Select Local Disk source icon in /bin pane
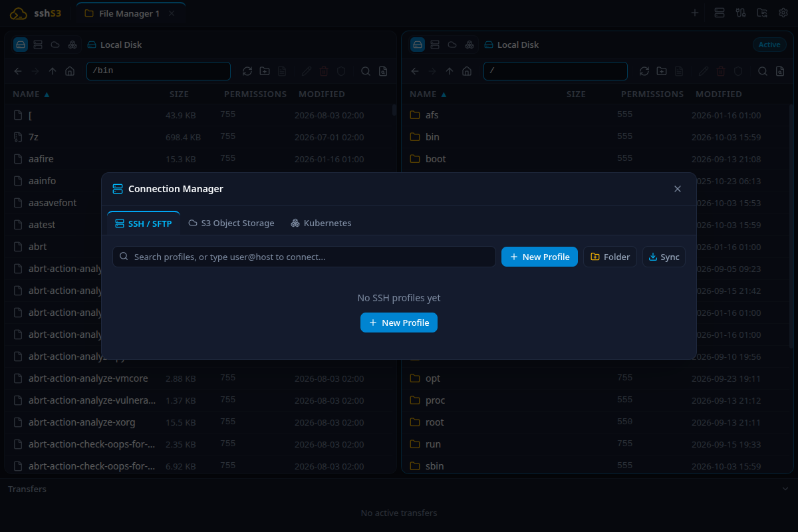Screen dimensions: 798x532 click(x=21, y=45)
